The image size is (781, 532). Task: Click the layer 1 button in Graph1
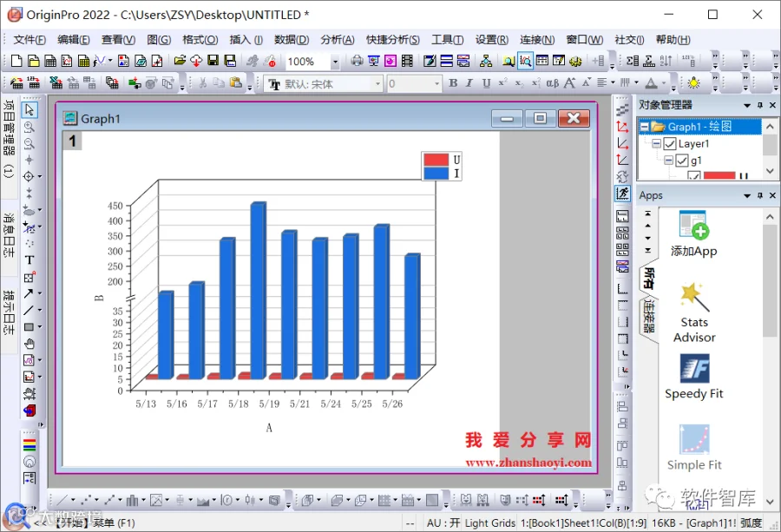tap(73, 141)
